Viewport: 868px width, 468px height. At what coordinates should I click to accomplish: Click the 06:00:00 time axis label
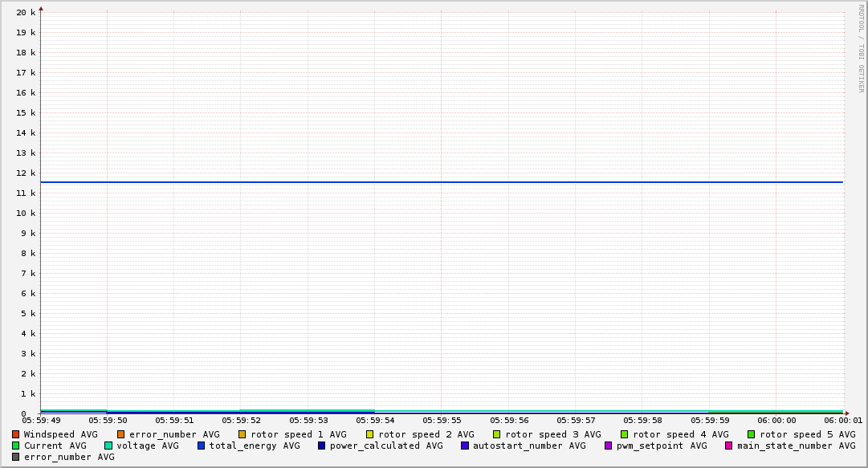click(x=776, y=420)
